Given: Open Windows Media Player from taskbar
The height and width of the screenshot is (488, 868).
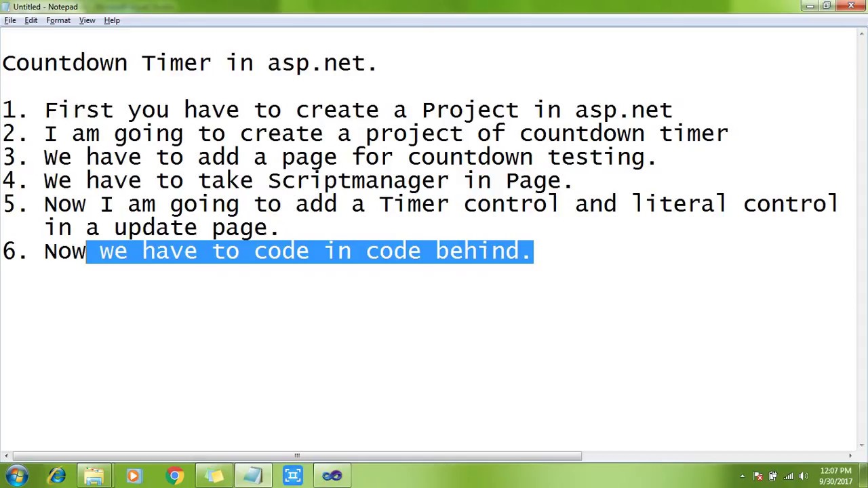Looking at the screenshot, I should (x=134, y=476).
